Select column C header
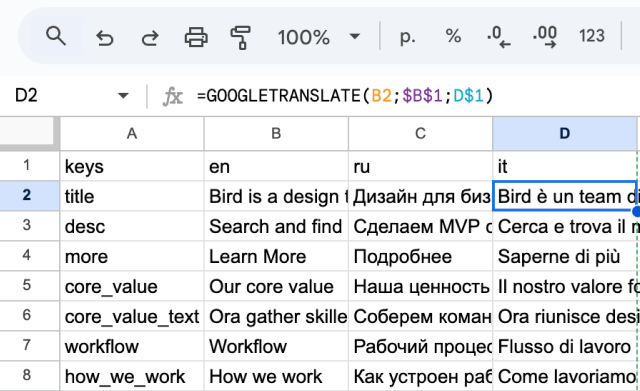Screen dimensions: 640x391 coord(420,133)
